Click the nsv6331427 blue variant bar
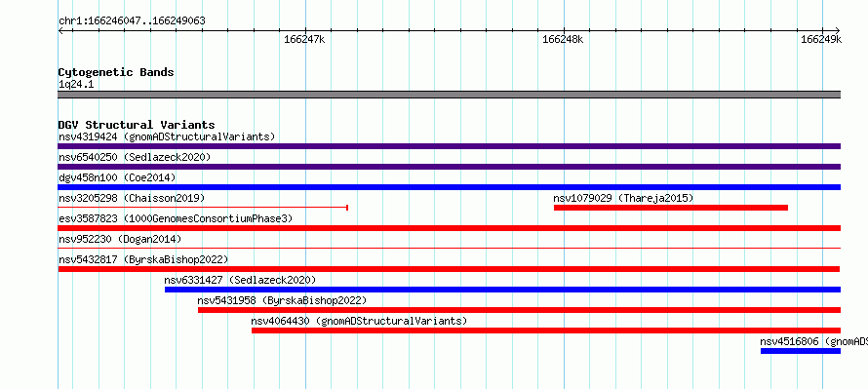Image resolution: width=868 pixels, height=389 pixels. pyautogui.click(x=502, y=290)
